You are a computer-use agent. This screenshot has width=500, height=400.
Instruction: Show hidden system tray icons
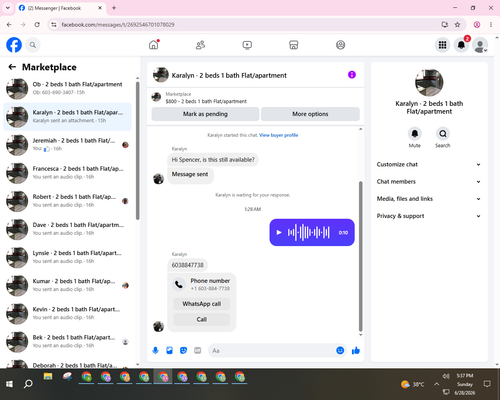pos(436,384)
